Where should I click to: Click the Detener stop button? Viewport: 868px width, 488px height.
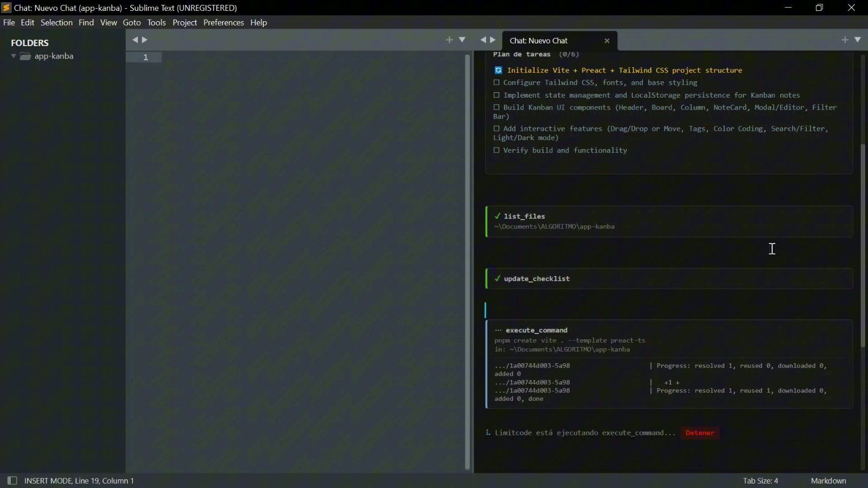coord(700,433)
